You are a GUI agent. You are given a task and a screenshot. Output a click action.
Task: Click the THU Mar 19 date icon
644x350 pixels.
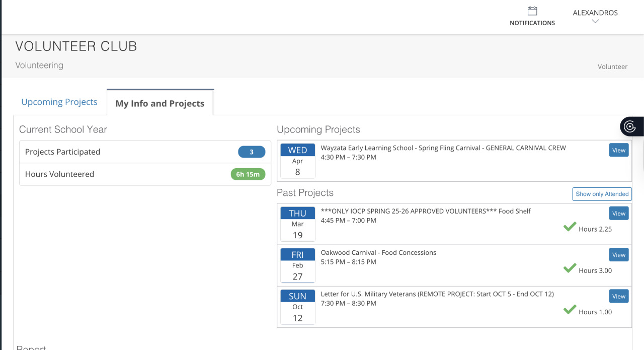pyautogui.click(x=297, y=224)
